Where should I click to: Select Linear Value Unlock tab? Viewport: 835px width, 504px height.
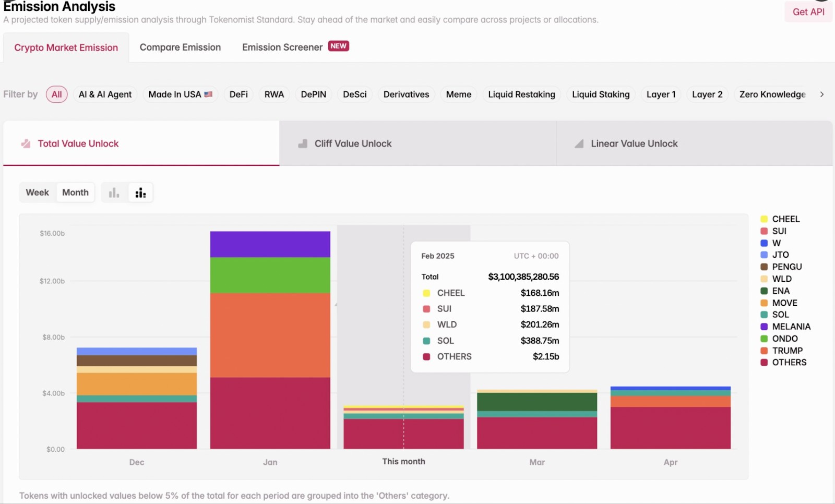click(x=695, y=143)
